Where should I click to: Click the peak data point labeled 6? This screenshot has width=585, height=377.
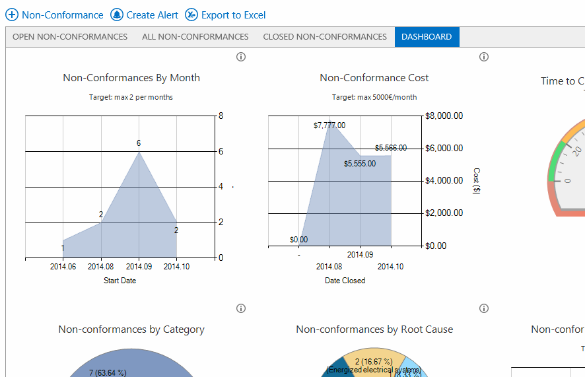coord(139,152)
